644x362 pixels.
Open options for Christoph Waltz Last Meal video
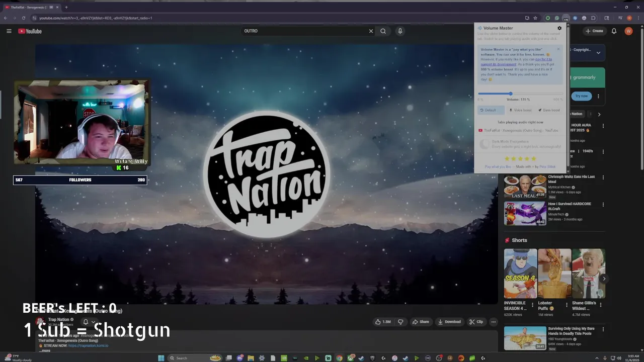[x=603, y=178]
